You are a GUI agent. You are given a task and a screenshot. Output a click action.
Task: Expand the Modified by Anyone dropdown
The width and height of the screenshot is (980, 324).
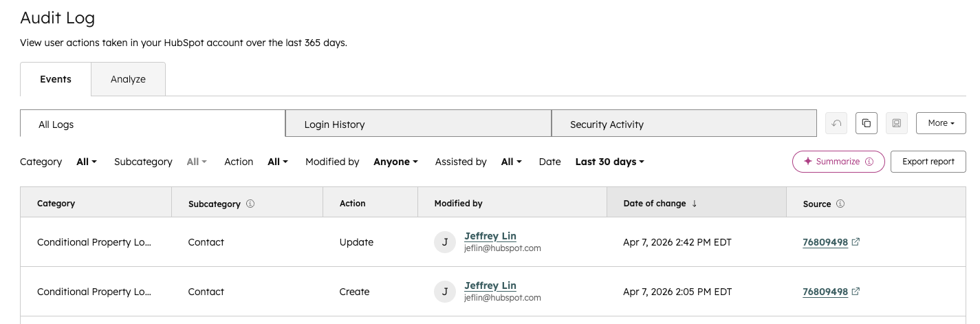point(395,162)
